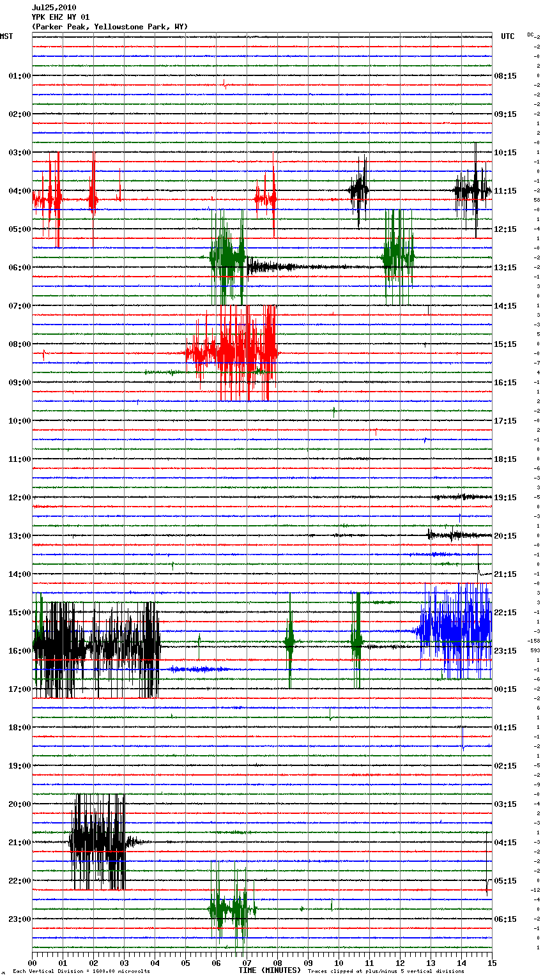This screenshot has width=543, height=980.
Task: Click the MST time label '01:00'
Action: click(19, 76)
